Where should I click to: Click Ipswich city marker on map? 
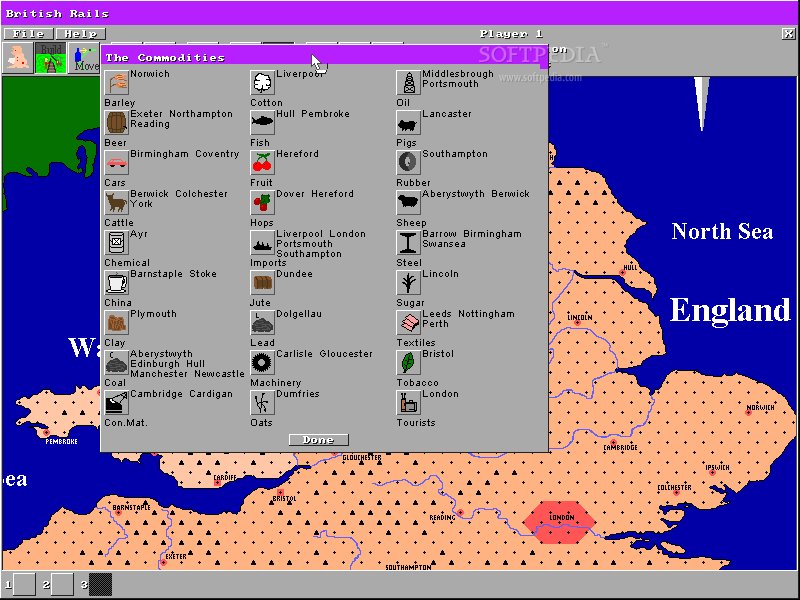pyautogui.click(x=712, y=472)
